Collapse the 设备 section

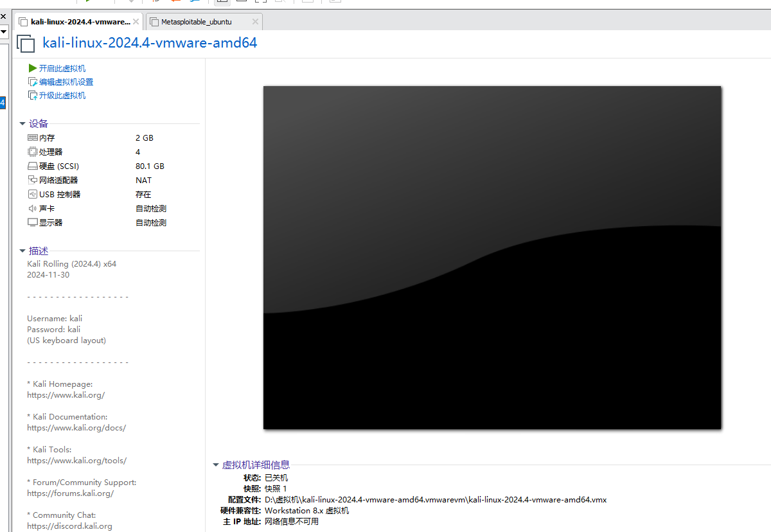[x=22, y=123]
